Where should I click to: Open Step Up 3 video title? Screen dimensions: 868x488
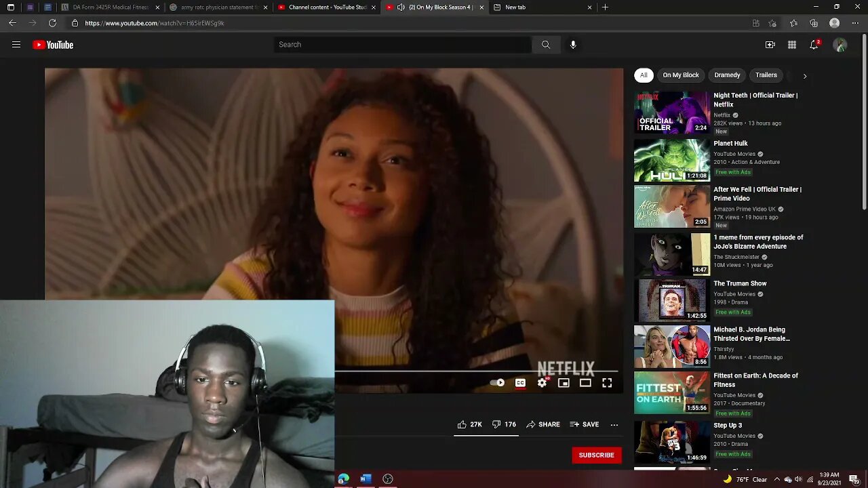pyautogui.click(x=728, y=426)
